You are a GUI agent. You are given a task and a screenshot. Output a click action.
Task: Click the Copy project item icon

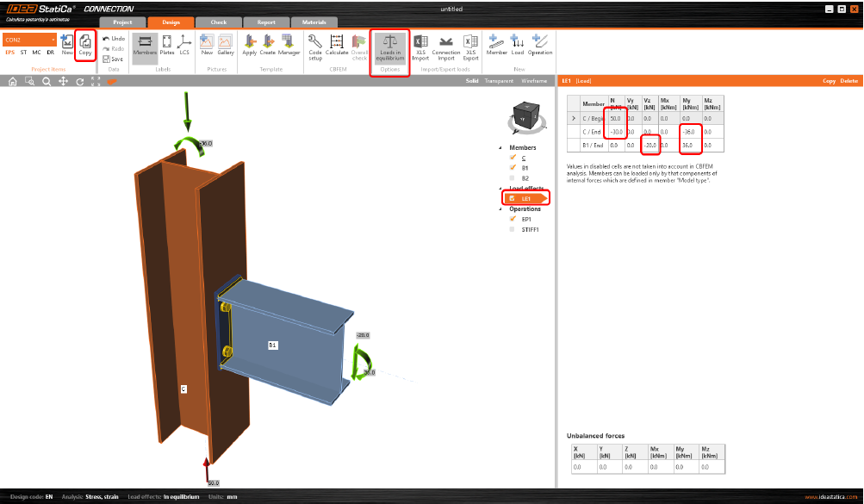click(85, 45)
